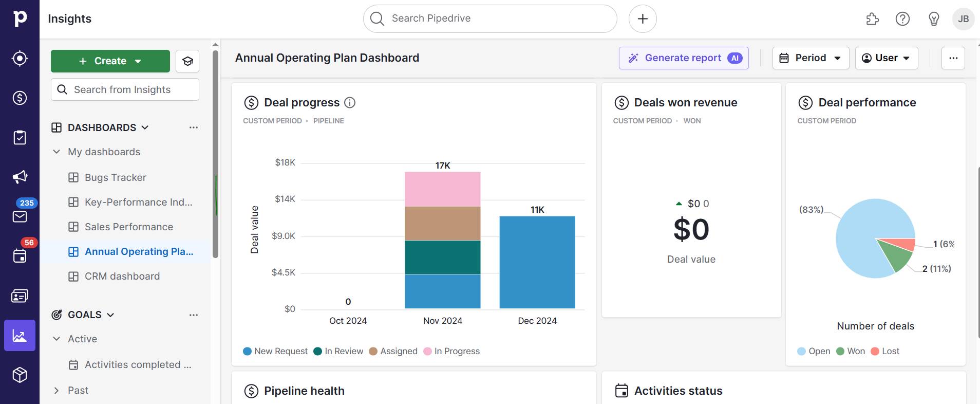Click the Generate report AI button
This screenshot has height=404, width=980.
[683, 58]
